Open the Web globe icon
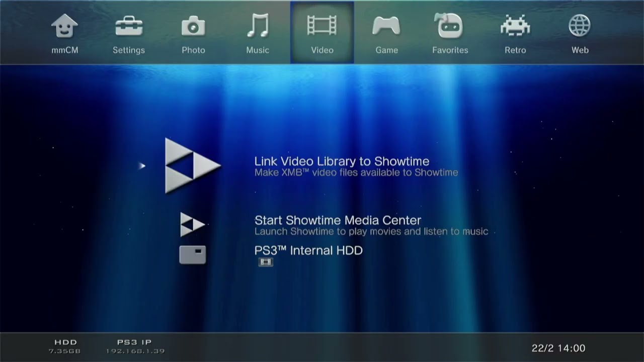644x362 pixels. coord(580,26)
